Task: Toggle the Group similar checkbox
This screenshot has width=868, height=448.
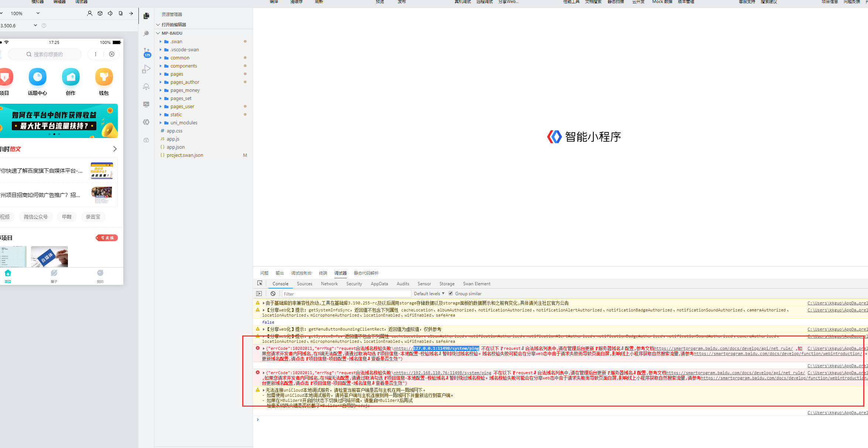Action: tap(450, 293)
